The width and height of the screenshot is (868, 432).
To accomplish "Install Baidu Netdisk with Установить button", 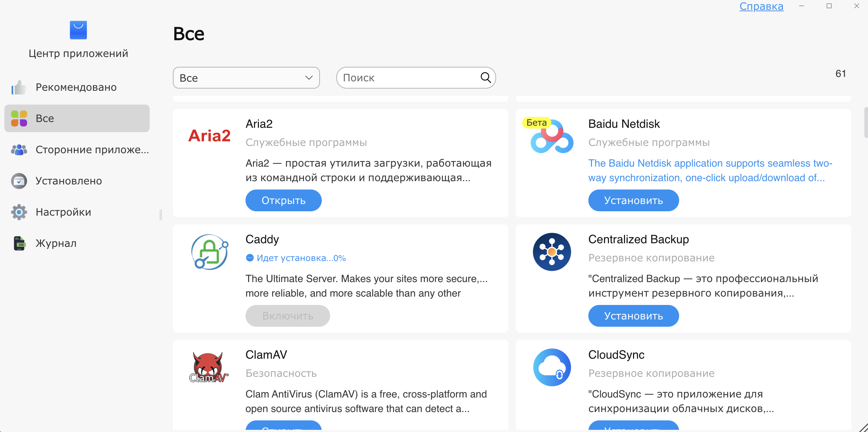I will tap(633, 200).
